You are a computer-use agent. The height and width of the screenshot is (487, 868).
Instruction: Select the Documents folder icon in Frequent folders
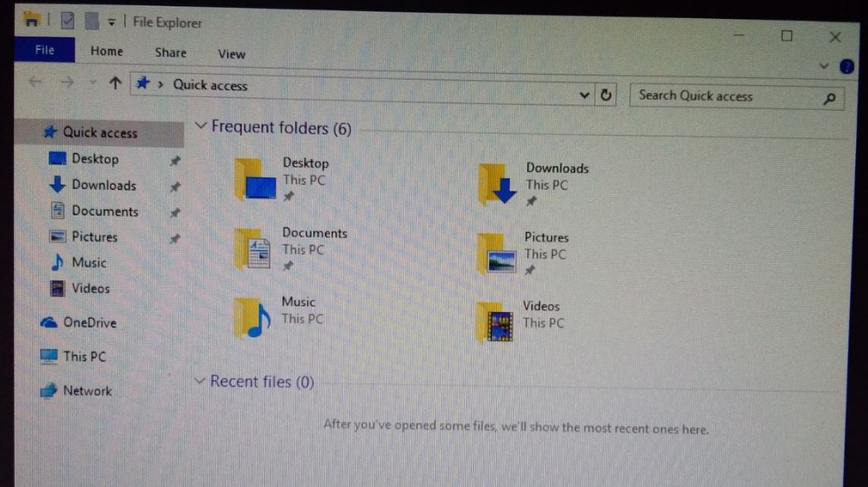coord(253,249)
